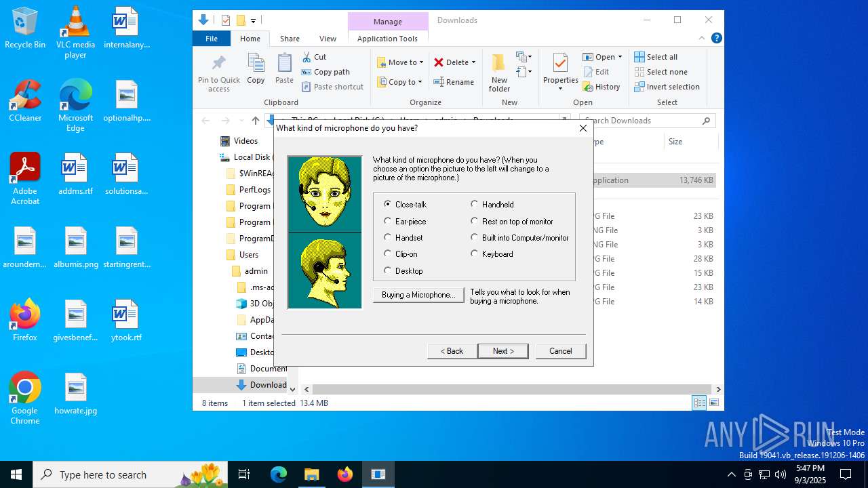
Task: Pick the Clip-on microphone type
Action: pyautogui.click(x=401, y=254)
